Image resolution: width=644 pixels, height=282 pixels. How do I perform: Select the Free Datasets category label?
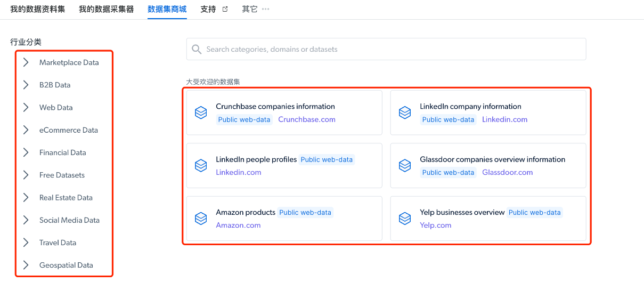[62, 175]
